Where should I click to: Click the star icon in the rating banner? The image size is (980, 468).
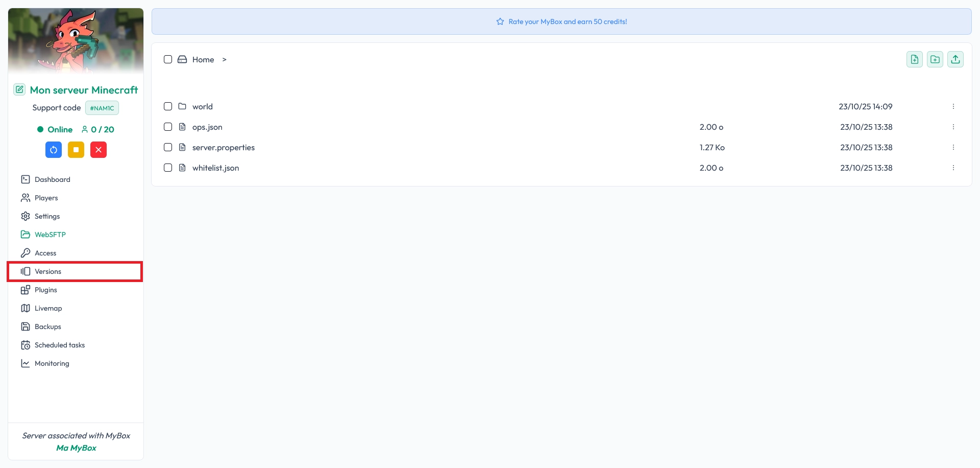[x=500, y=21]
